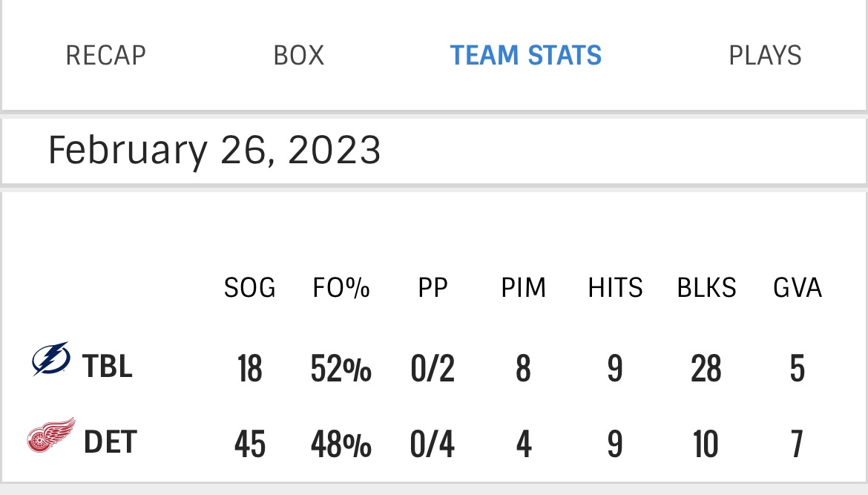Click Detroit's 0/4 power play value
This screenshot has width=868, height=495.
pyautogui.click(x=433, y=444)
